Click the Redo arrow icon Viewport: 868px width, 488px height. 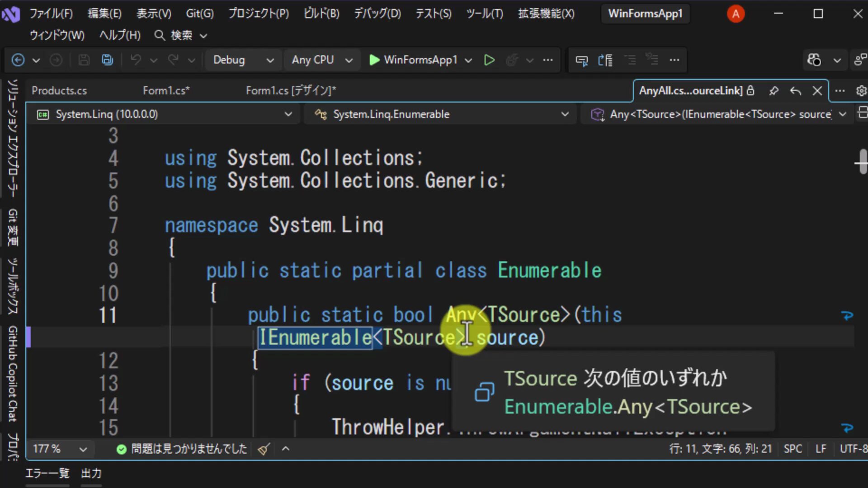coord(173,60)
